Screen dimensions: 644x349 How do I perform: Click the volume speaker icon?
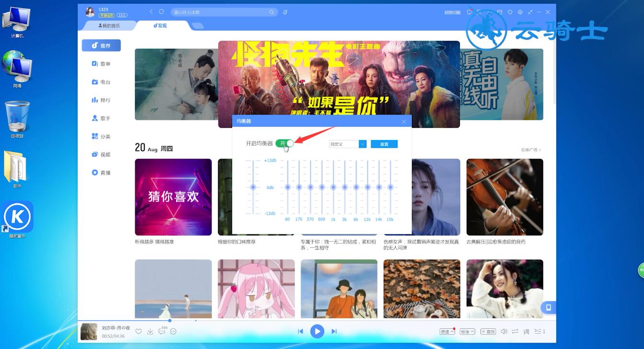504,331
